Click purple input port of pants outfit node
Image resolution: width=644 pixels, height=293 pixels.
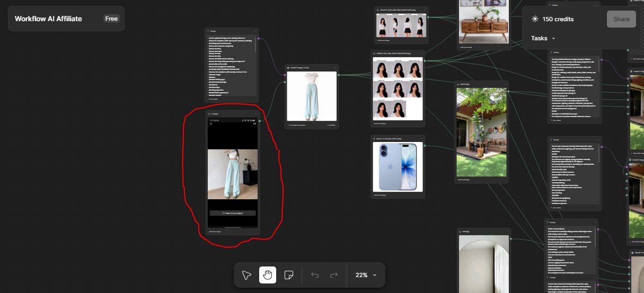pos(285,75)
